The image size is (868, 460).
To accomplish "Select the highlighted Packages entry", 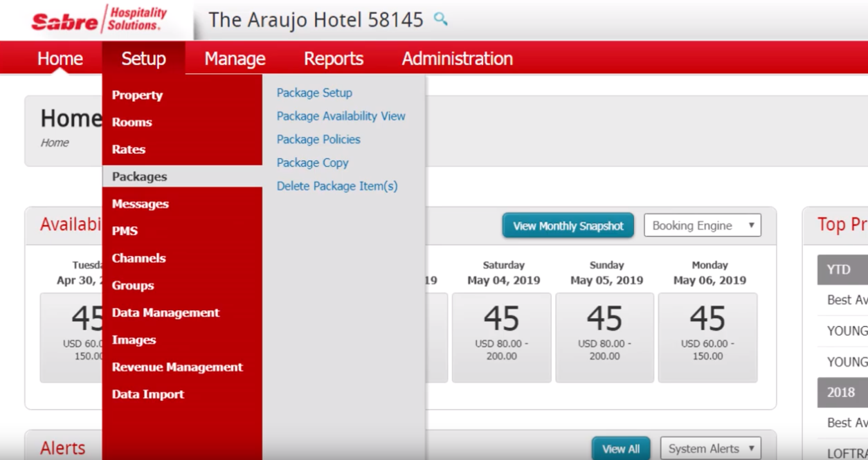I will point(182,176).
